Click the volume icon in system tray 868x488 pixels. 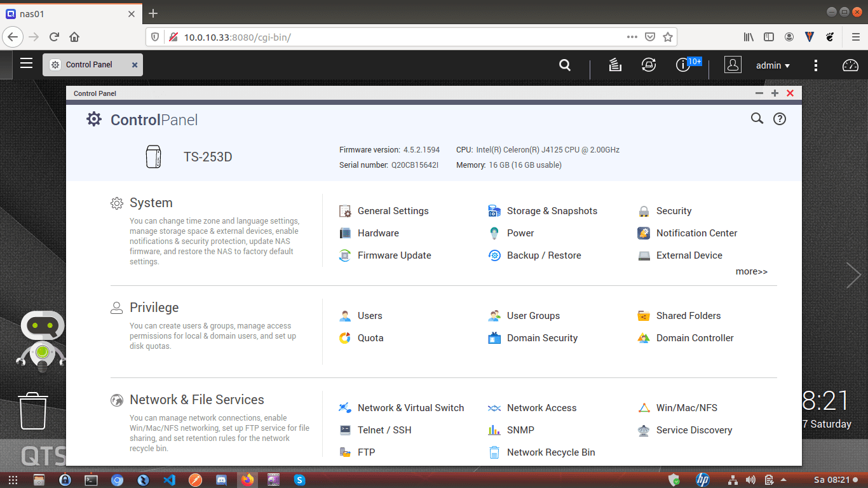[750, 480]
